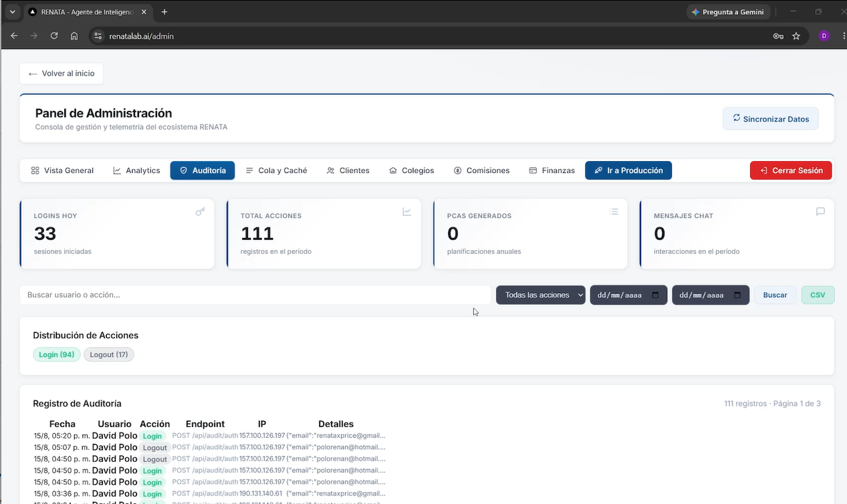This screenshot has height=504, width=847.
Task: Click the browser reload icon
Action: click(x=54, y=36)
